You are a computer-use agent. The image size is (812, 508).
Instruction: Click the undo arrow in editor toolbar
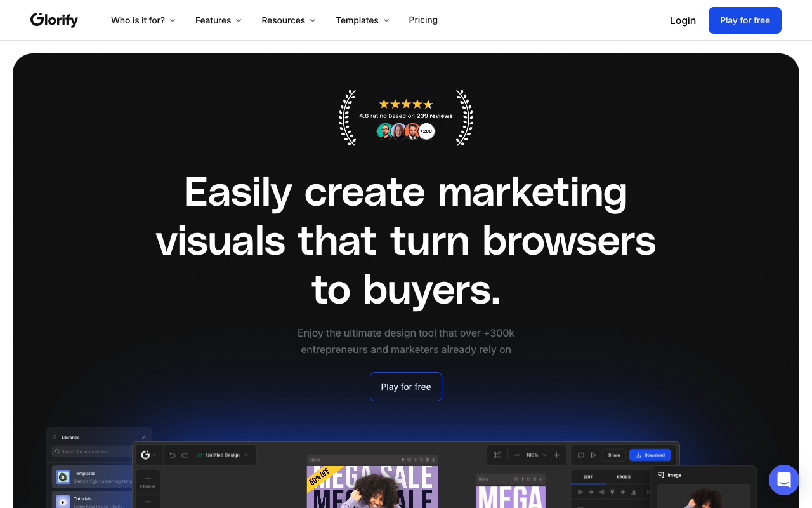(173, 455)
